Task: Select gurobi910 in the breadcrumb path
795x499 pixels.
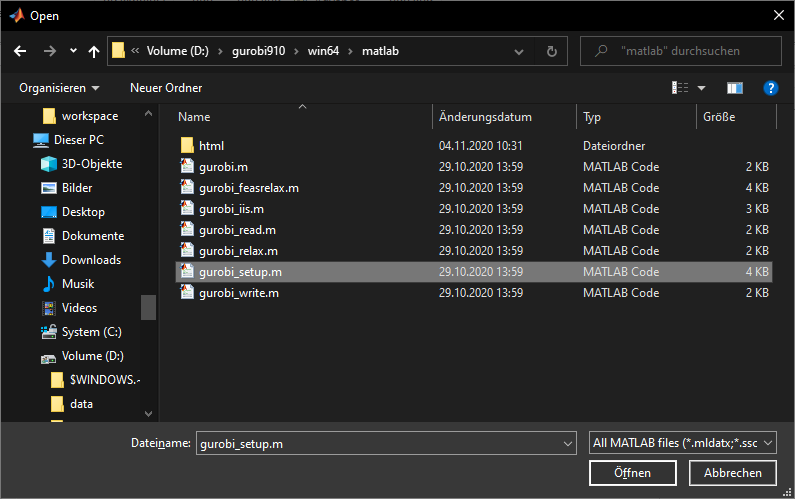Action: coord(259,51)
